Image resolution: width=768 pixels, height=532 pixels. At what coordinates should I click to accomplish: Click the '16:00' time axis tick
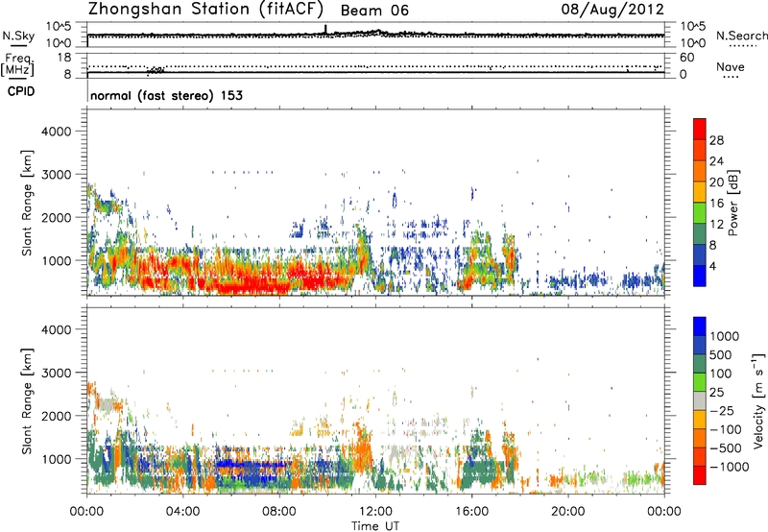[471, 512]
